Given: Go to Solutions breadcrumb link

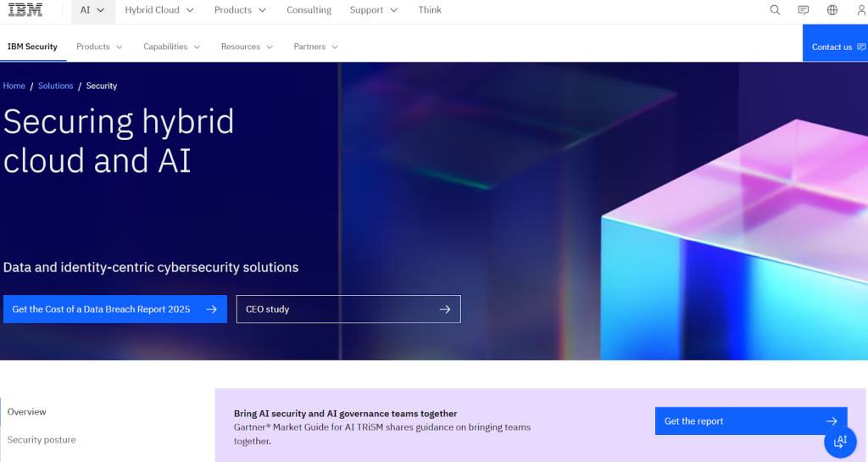Looking at the screenshot, I should [55, 86].
